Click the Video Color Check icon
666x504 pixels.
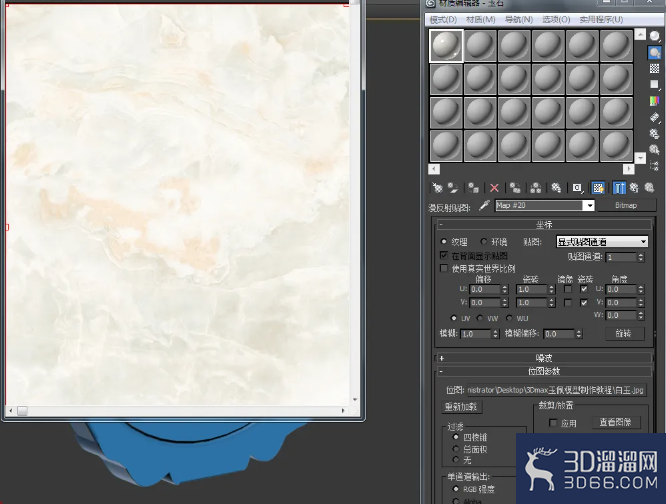655,101
